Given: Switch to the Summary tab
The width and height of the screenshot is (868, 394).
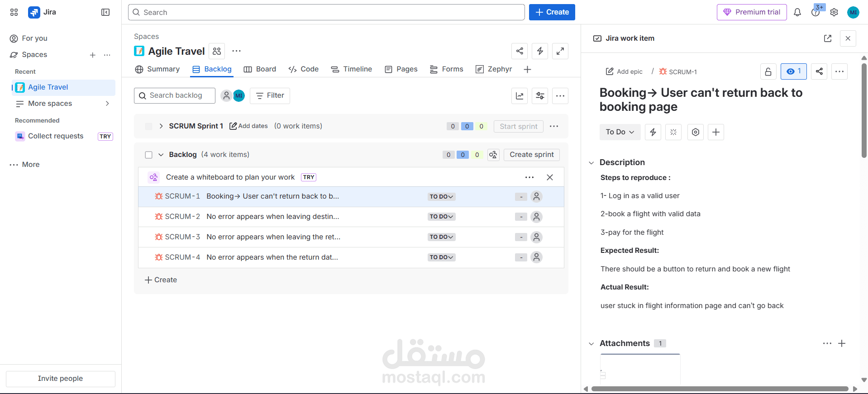Looking at the screenshot, I should tap(157, 69).
